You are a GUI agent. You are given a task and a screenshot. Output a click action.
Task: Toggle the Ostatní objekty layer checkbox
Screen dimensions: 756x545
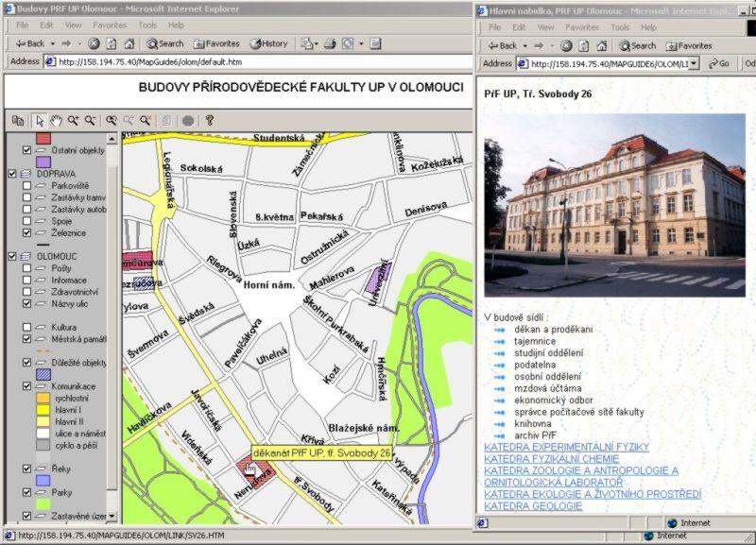point(27,150)
